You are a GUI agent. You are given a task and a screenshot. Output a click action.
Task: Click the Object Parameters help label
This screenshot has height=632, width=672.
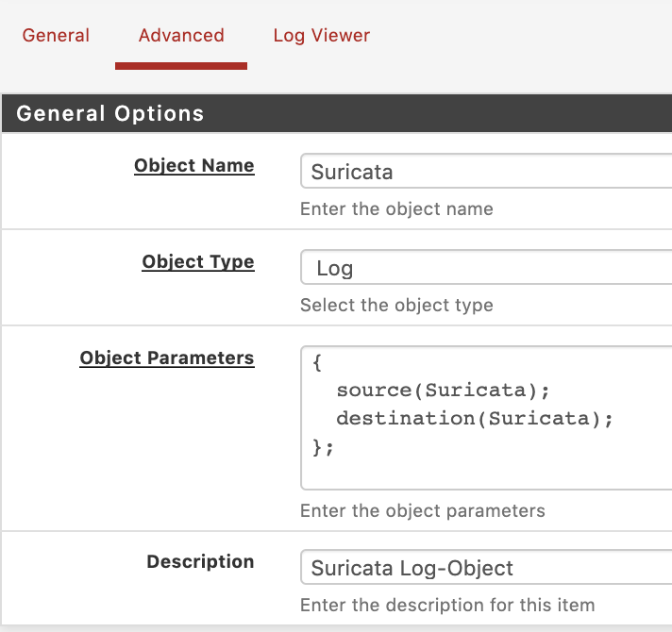167,358
